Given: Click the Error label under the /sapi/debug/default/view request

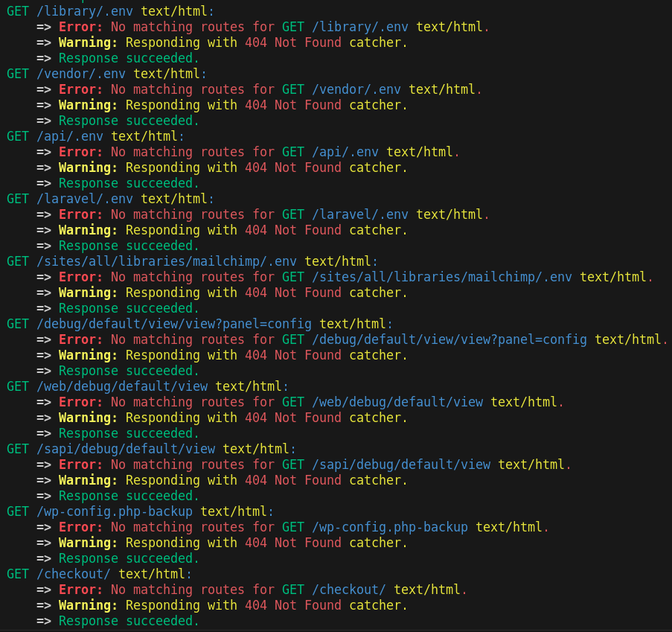Looking at the screenshot, I should (x=80, y=465).
